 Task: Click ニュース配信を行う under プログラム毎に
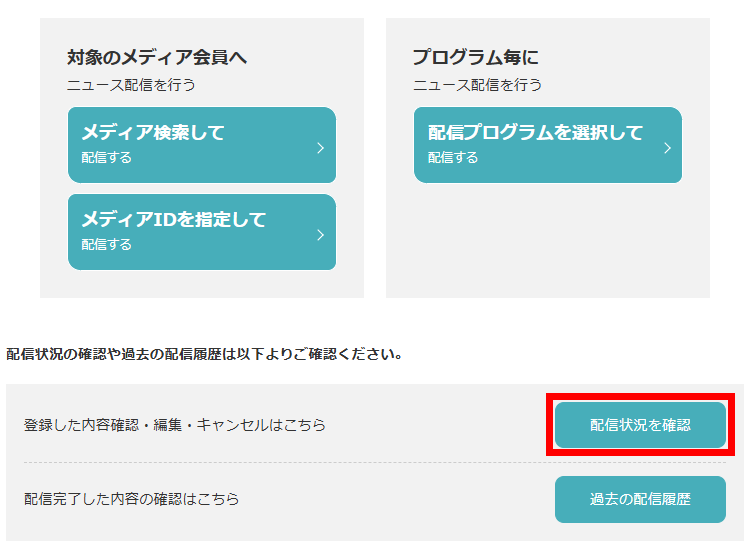point(477,85)
